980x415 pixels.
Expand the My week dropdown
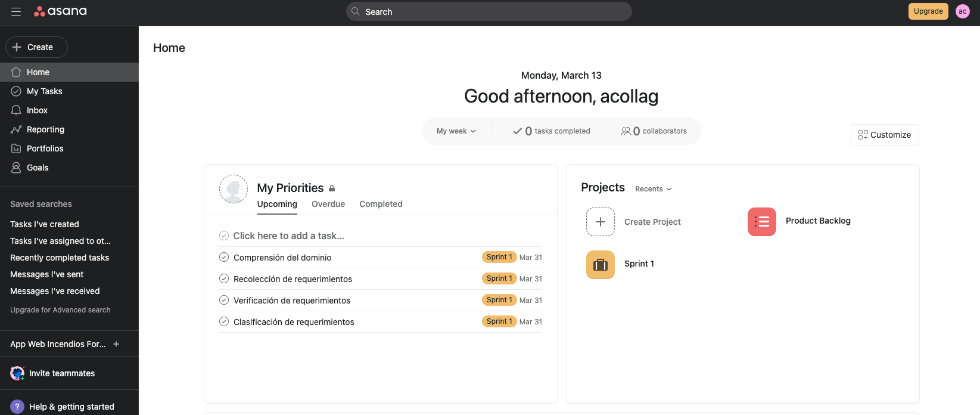[x=456, y=131]
